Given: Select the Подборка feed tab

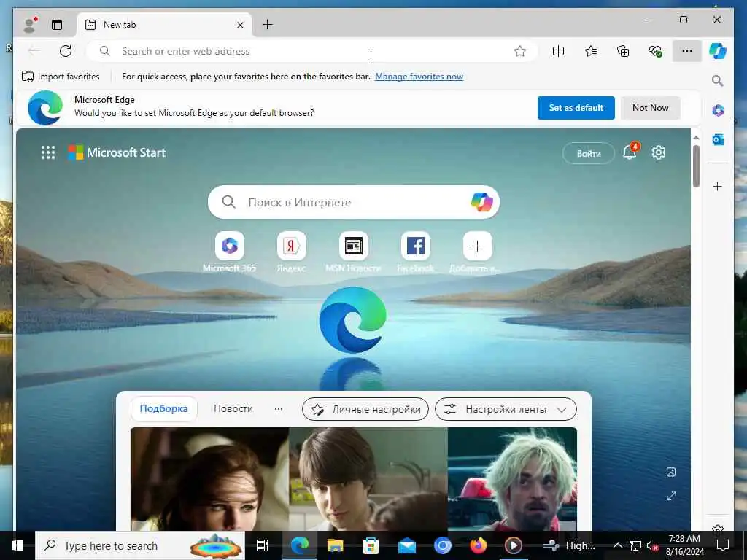Looking at the screenshot, I should [x=164, y=408].
